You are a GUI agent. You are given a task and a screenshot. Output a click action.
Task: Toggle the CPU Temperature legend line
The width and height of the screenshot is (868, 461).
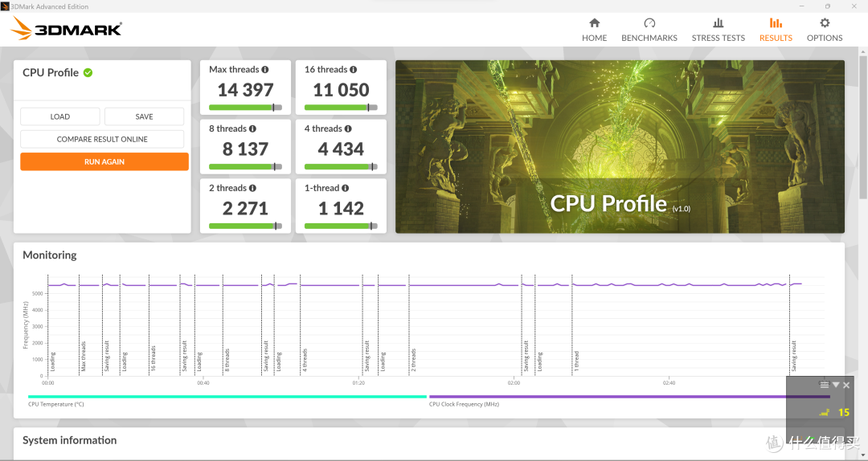227,396
